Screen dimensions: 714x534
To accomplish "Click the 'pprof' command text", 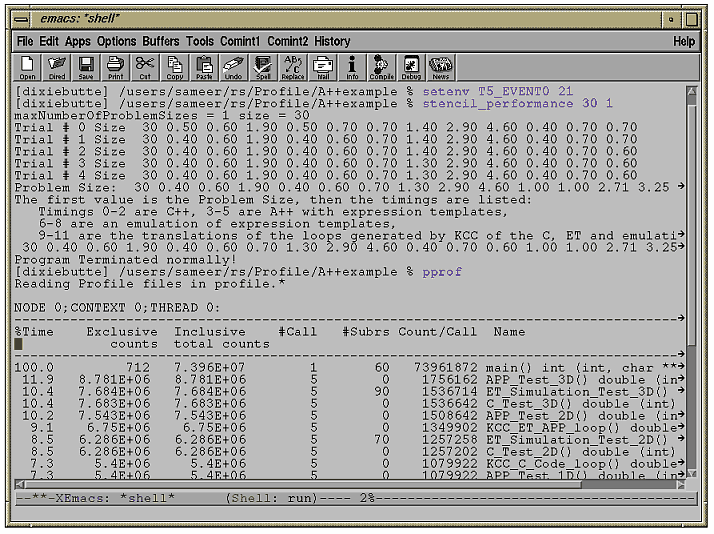I will (x=442, y=272).
